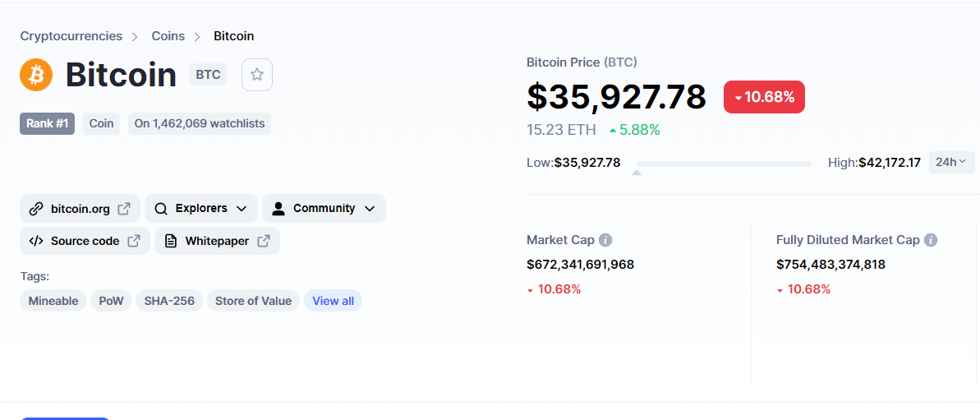Click the external link icon beside bitcoin.org
The image size is (980, 420).
(x=124, y=208)
